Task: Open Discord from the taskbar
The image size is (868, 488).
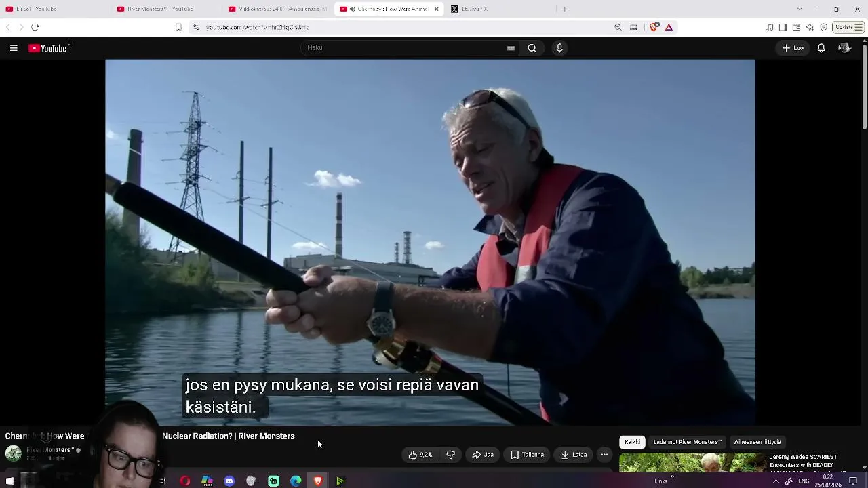Action: (x=229, y=481)
